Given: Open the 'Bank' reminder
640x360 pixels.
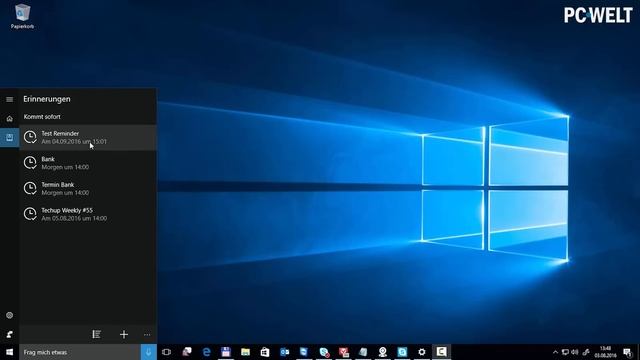Looking at the screenshot, I should pyautogui.click(x=88, y=163).
